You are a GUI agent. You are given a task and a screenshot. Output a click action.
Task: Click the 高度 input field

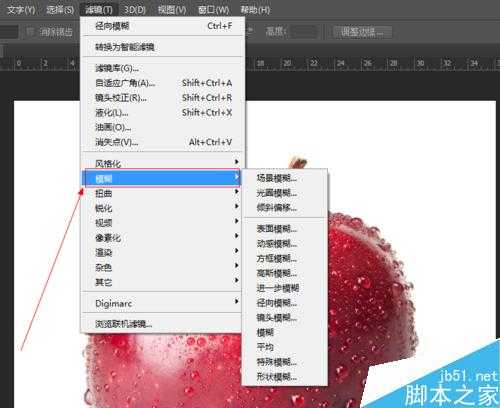tap(304, 32)
